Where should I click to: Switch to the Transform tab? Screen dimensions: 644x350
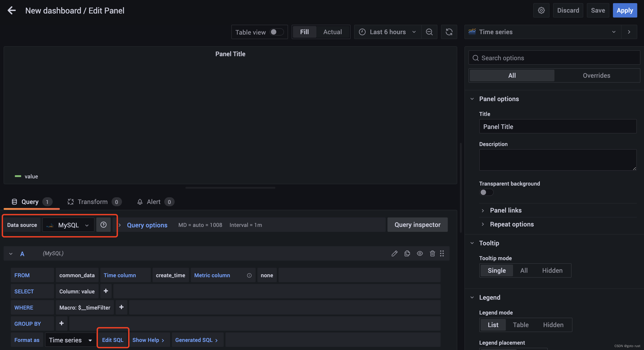[92, 202]
